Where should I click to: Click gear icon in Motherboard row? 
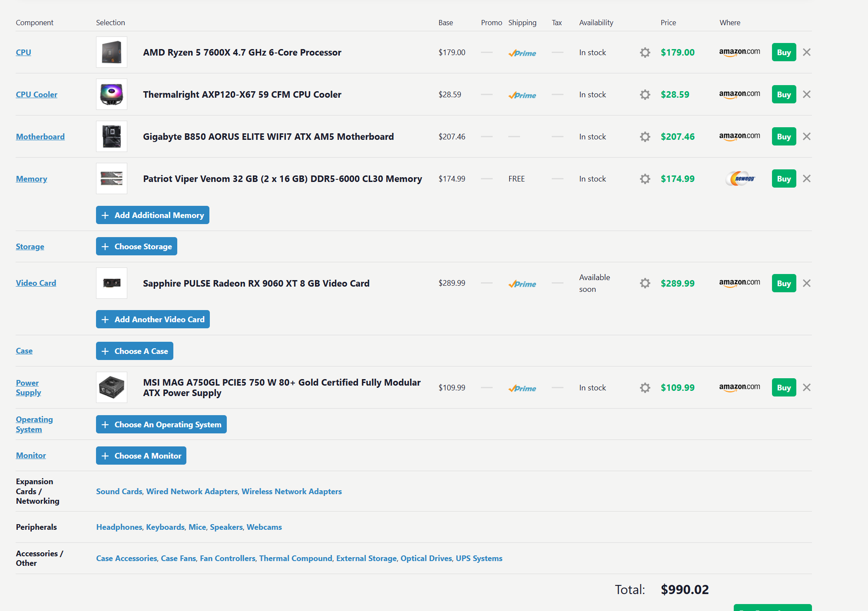(x=645, y=137)
